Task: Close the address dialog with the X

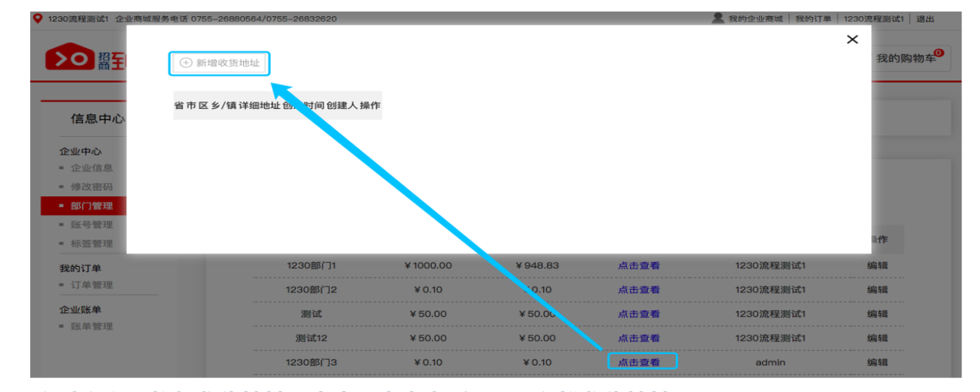Action: click(x=852, y=39)
